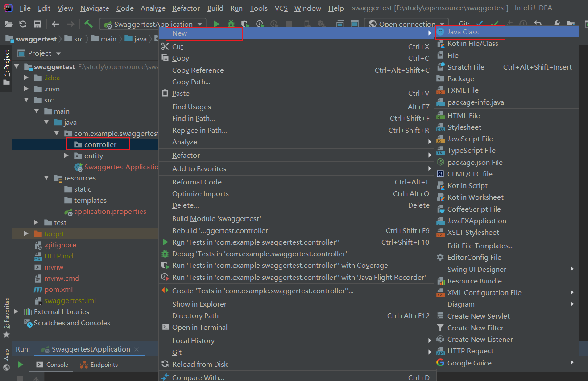Run SwaggertestApplication with green play icon

217,24
